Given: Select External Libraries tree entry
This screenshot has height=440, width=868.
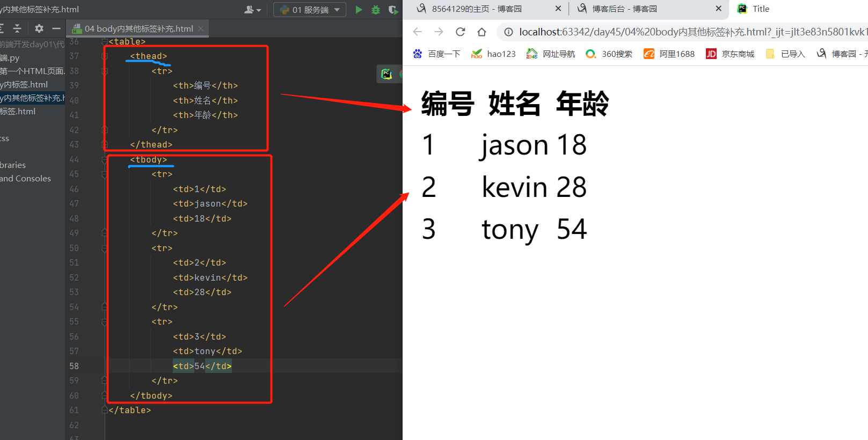Looking at the screenshot, I should click(x=13, y=165).
